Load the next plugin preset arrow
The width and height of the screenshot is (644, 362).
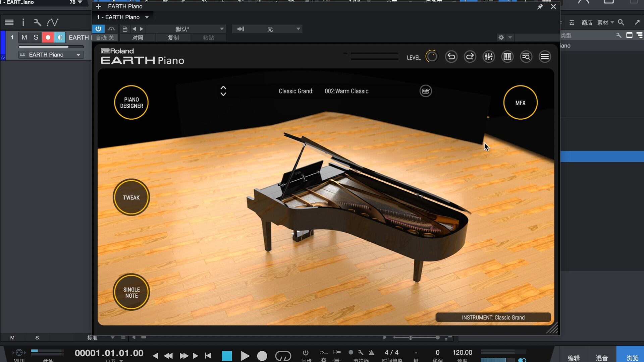(142, 29)
